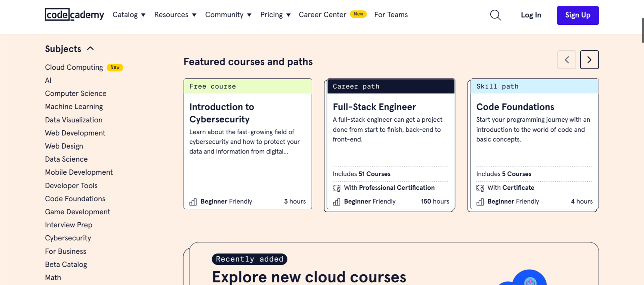Expand the Catalog dropdown menu
Viewport: 644px width, 285px height.
(129, 15)
